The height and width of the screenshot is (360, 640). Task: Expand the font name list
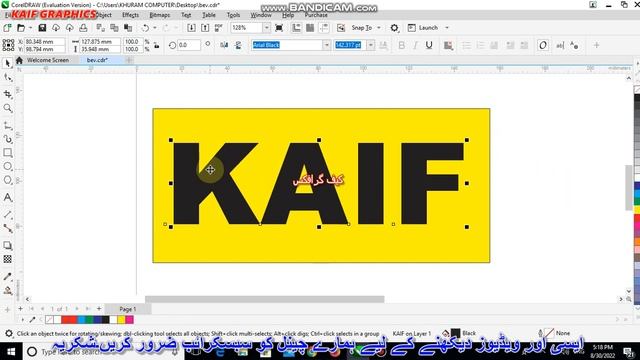pyautogui.click(x=327, y=45)
